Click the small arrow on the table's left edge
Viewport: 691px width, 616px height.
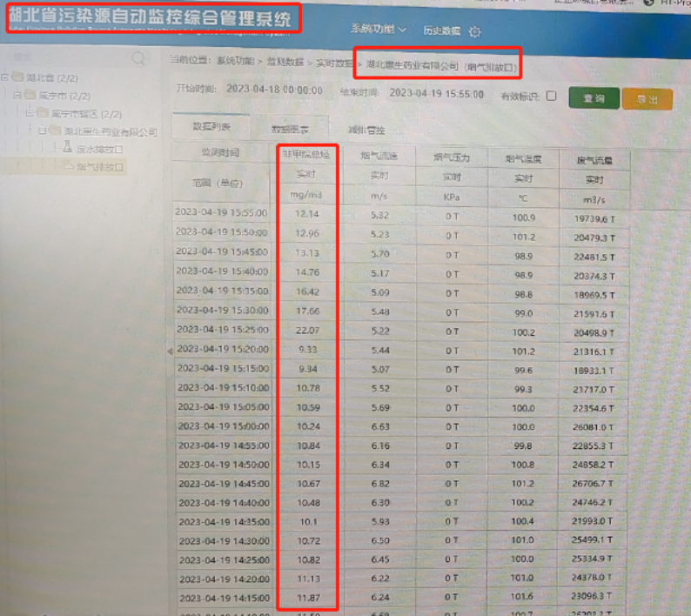171,350
